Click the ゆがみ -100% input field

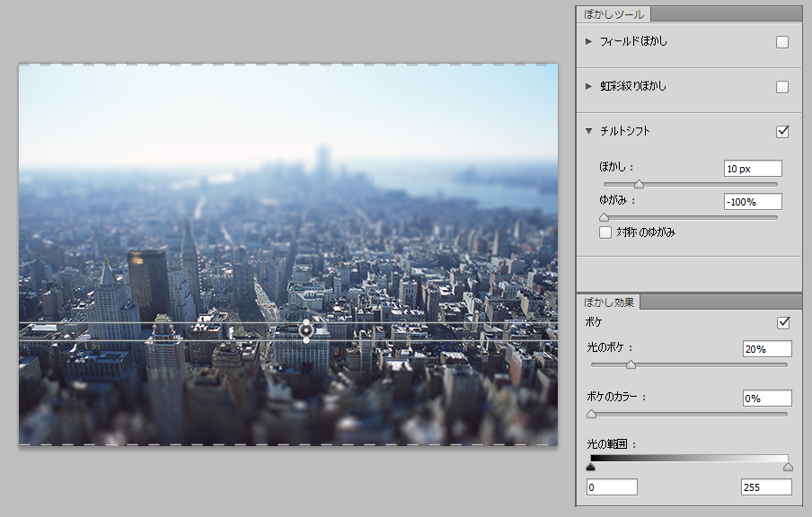click(x=753, y=202)
